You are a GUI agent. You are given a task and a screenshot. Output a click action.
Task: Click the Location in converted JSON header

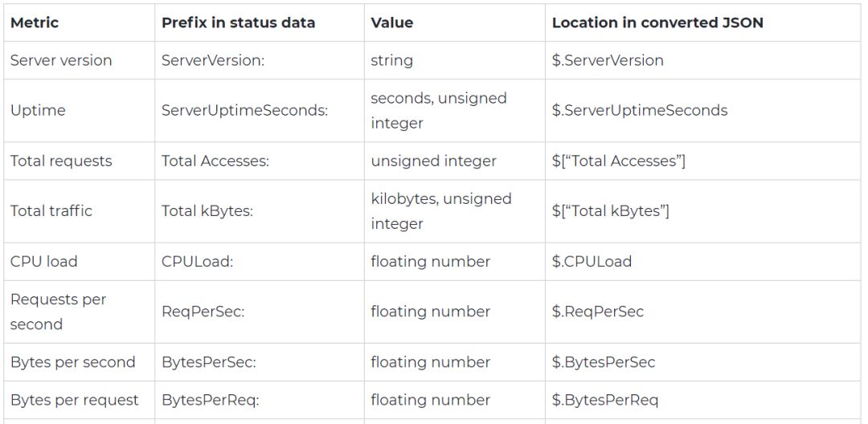657,22
